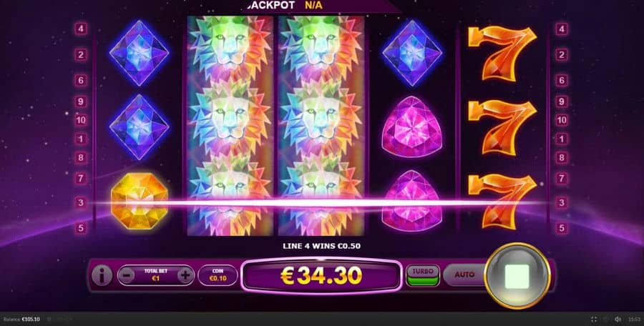
Task: Select payline 3 marker on right
Action: 562,202
